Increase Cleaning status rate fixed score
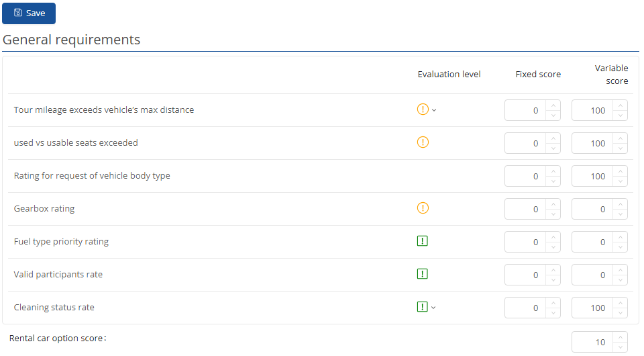This screenshot has height=356, width=644. coord(553,303)
